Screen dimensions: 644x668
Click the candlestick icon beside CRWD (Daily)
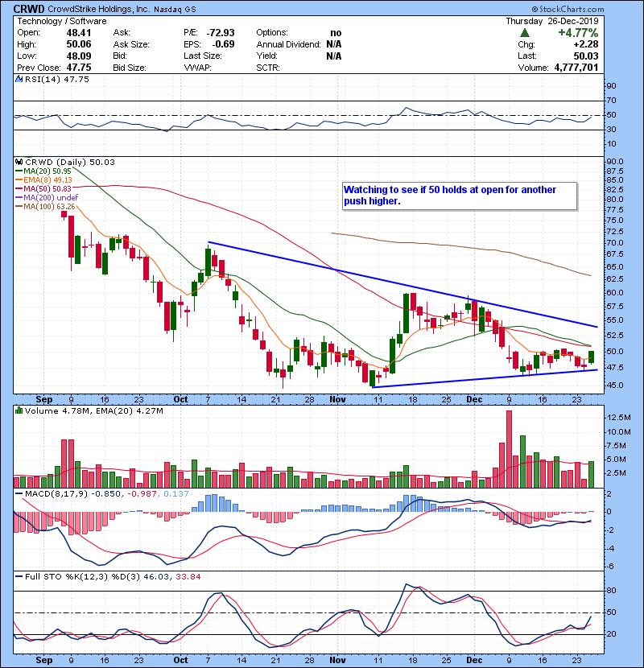pos(19,162)
